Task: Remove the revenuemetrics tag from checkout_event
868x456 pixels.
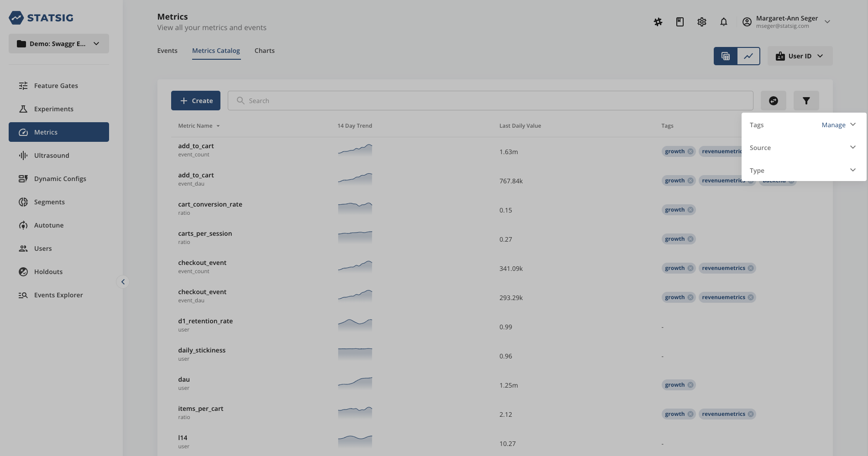Action: click(751, 268)
